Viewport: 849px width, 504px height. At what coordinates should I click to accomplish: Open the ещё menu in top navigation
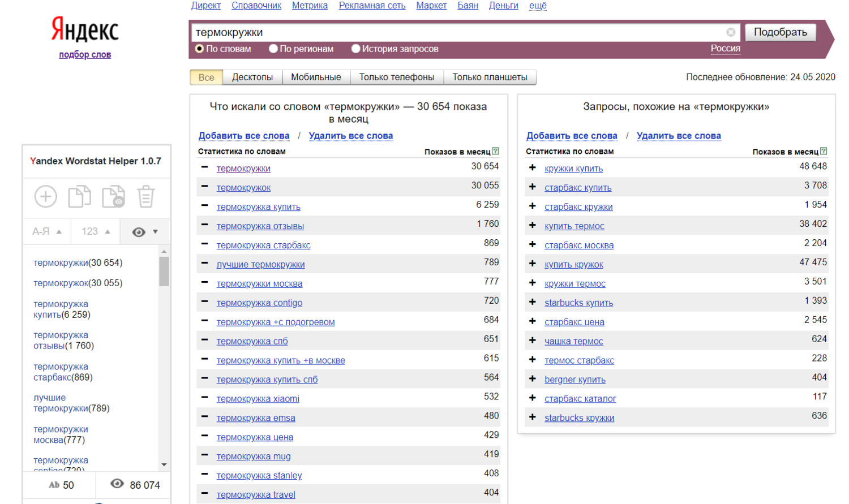[538, 6]
